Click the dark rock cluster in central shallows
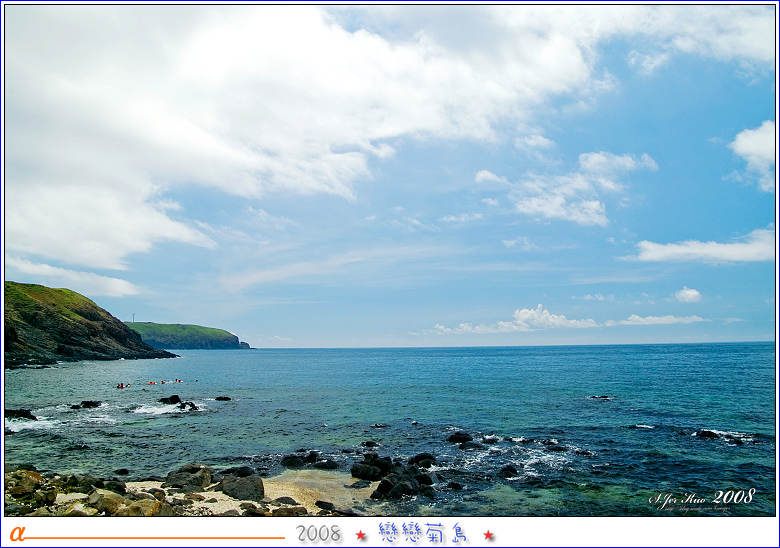This screenshot has width=780, height=548. pyautogui.click(x=395, y=478)
